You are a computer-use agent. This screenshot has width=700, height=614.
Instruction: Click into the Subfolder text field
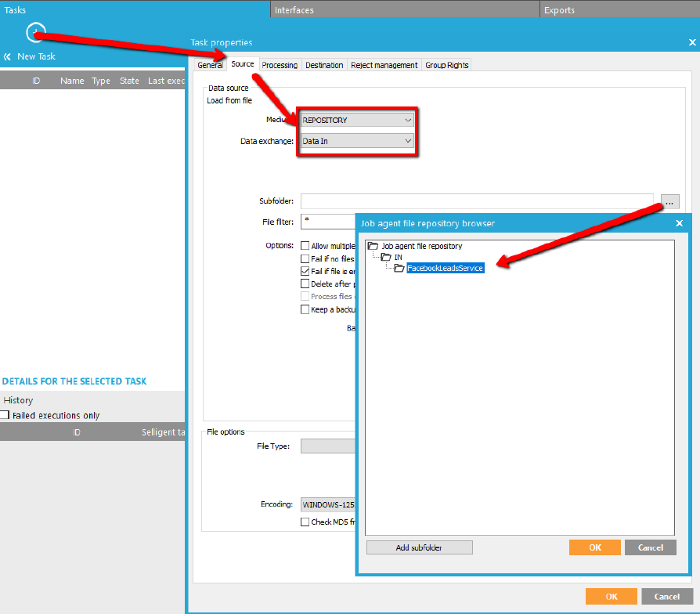pos(476,201)
